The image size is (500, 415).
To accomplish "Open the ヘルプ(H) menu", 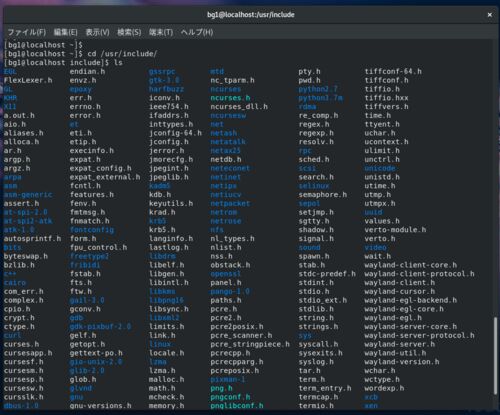I will tap(197, 32).
